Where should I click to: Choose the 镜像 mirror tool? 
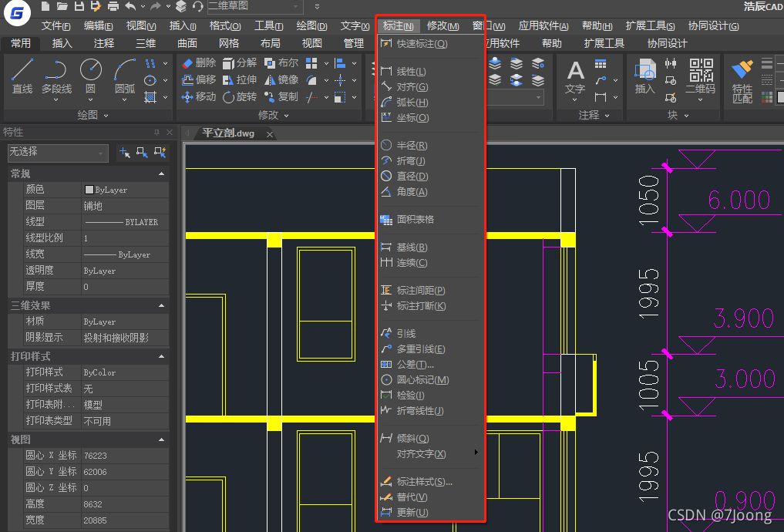(x=281, y=80)
